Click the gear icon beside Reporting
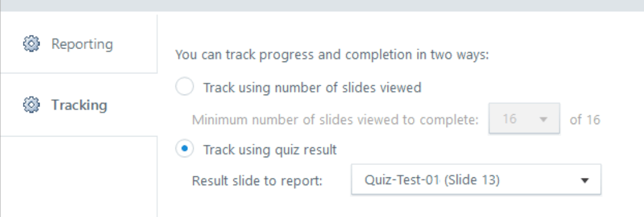Image resolution: width=644 pixels, height=217 pixels. pyautogui.click(x=31, y=44)
